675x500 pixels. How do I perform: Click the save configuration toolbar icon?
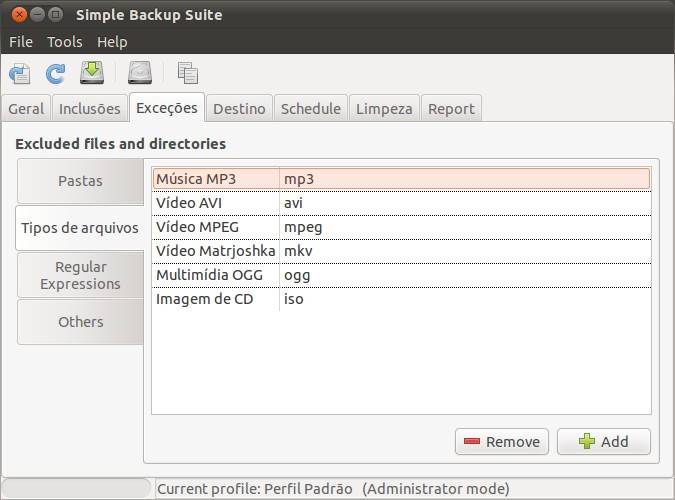pyautogui.click(x=20, y=74)
